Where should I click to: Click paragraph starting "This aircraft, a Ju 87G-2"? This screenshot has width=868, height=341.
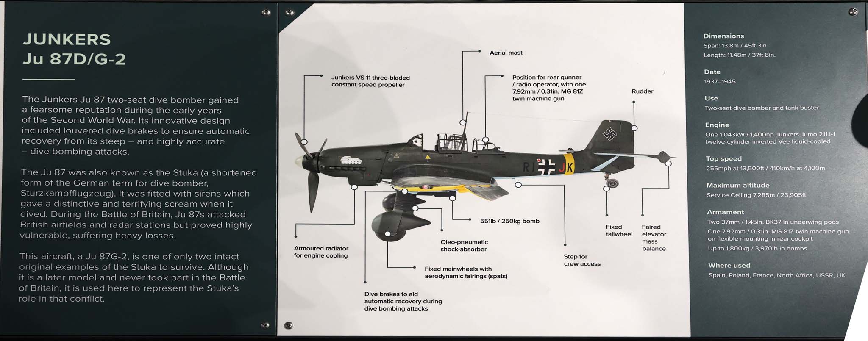click(x=134, y=277)
